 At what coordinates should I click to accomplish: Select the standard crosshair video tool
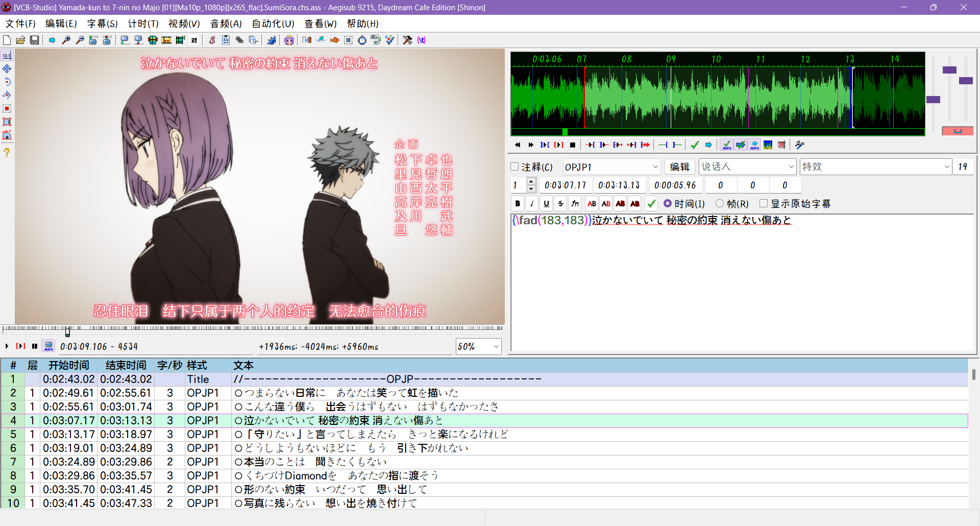pos(7,55)
